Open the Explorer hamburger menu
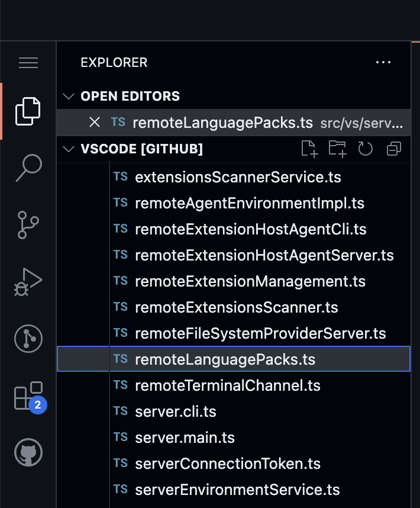 tap(28, 63)
